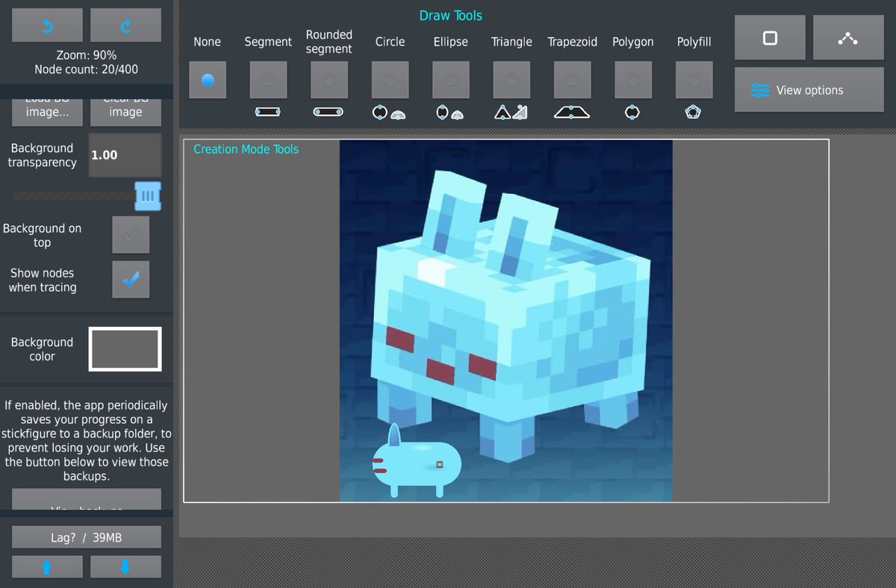
Task: Click the triangle shape icon under Triangle
Action: pyautogui.click(x=511, y=113)
